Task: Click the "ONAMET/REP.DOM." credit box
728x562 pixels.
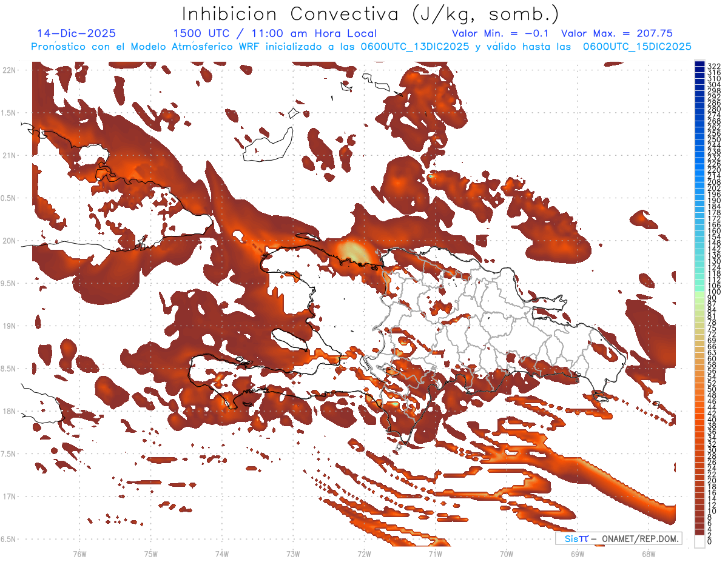Action: tap(618, 538)
